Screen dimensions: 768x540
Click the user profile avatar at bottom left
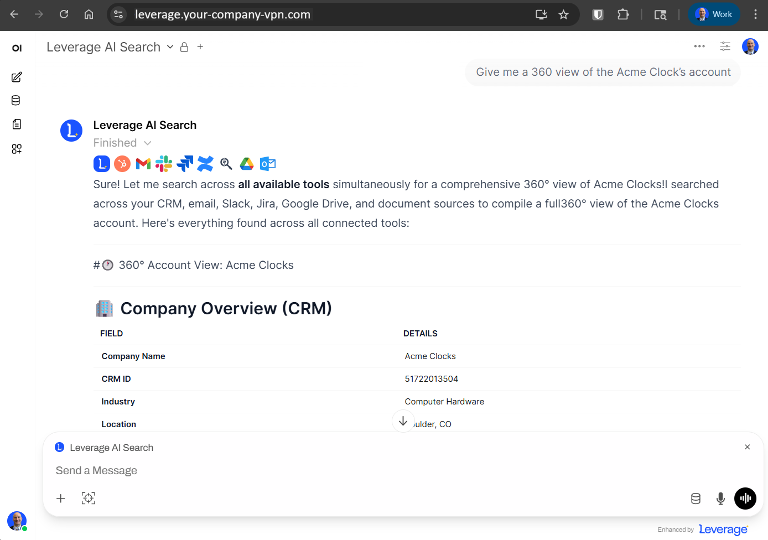[x=17, y=521]
